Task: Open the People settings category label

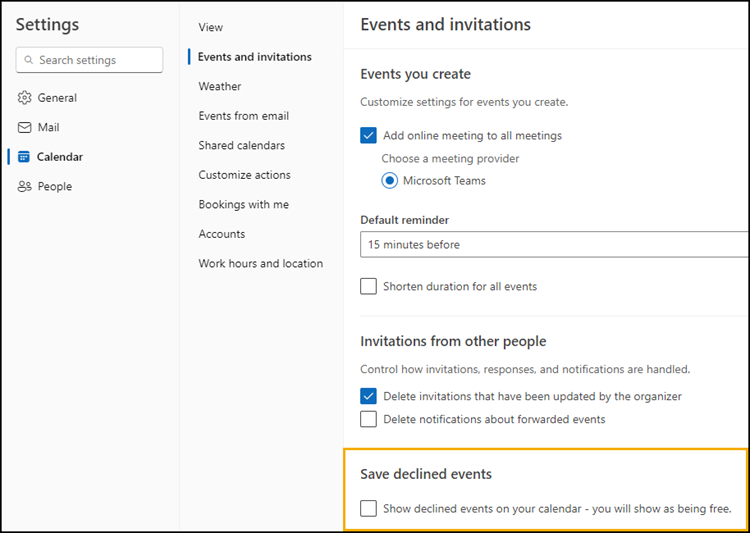Action: click(55, 186)
